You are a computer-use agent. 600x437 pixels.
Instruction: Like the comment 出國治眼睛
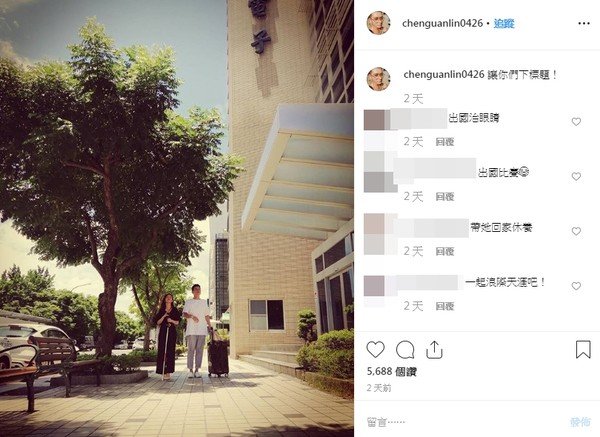click(576, 122)
